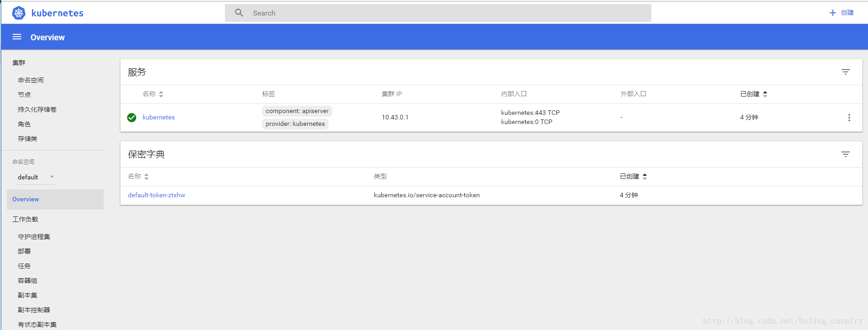Open the hamburger navigation menu
This screenshot has width=868, height=330.
coord(17,37)
